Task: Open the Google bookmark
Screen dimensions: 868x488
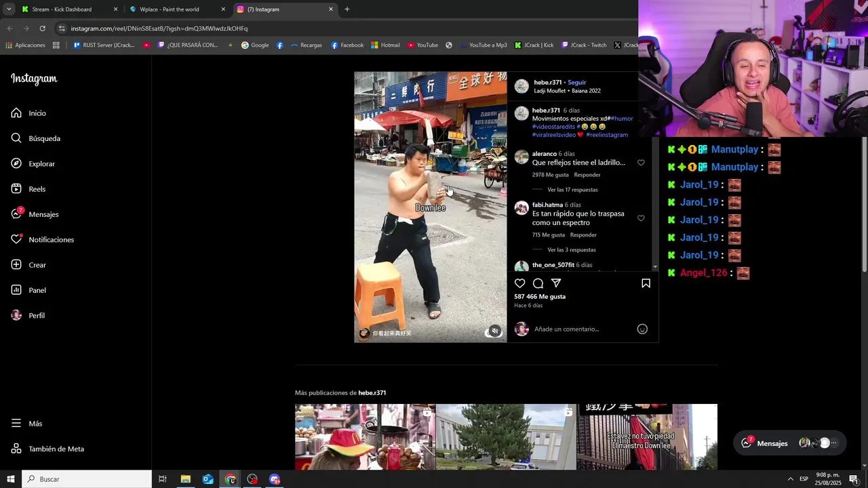Action: (x=255, y=45)
